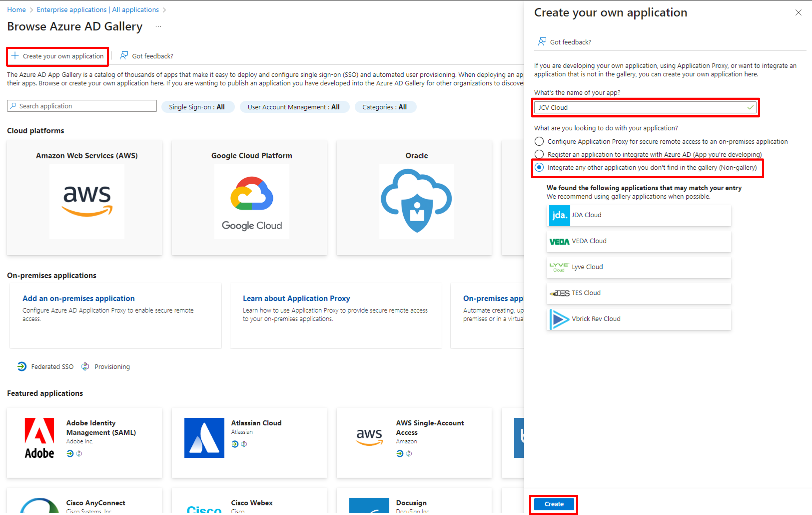Click the breadcrumb chevron after Home
812x515 pixels.
[x=31, y=10]
